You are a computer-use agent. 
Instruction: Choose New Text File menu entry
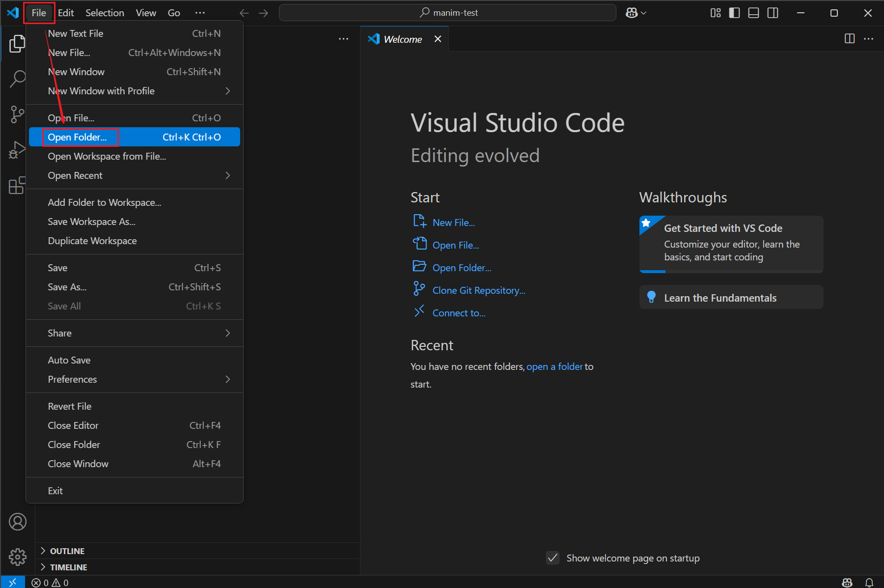point(134,33)
